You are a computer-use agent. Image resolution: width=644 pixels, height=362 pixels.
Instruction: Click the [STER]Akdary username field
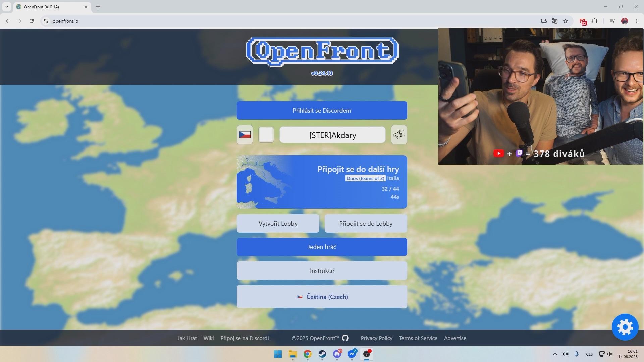(x=332, y=135)
